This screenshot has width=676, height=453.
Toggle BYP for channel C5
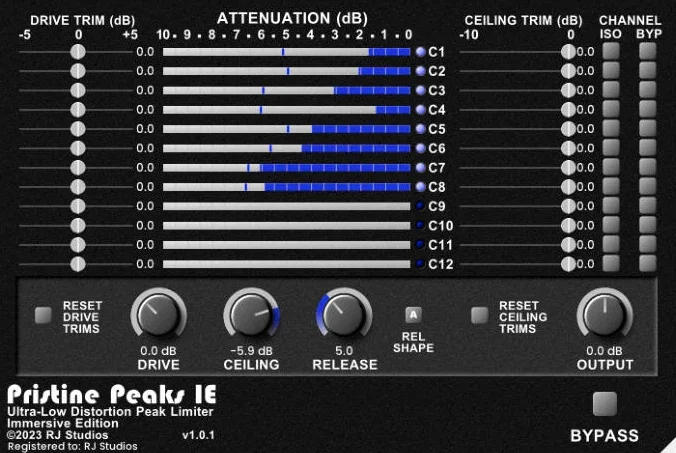648,128
